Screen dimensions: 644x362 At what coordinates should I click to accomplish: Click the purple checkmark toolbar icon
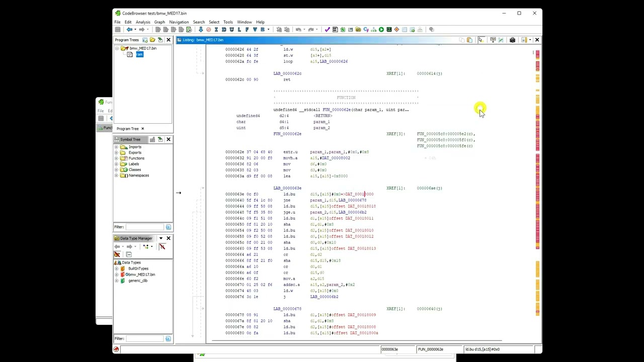click(x=328, y=30)
